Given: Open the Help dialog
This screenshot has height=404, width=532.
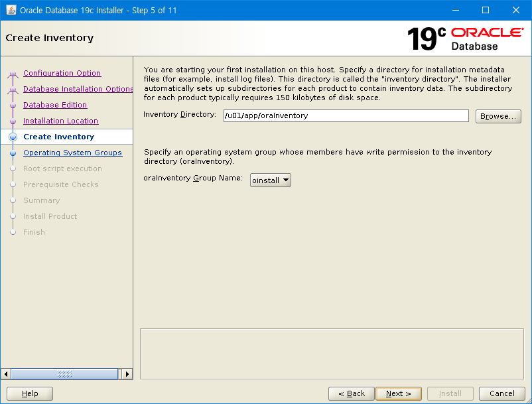Looking at the screenshot, I should coord(30,393).
